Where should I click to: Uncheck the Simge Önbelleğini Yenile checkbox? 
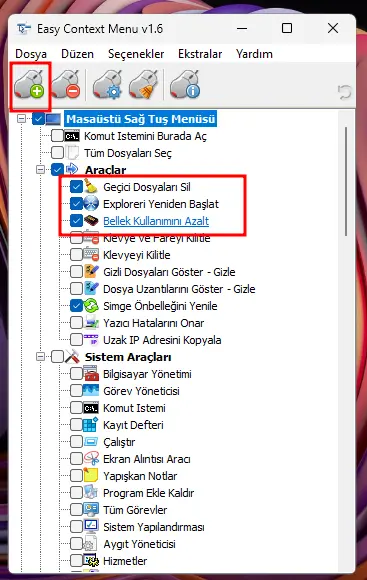coord(76,306)
